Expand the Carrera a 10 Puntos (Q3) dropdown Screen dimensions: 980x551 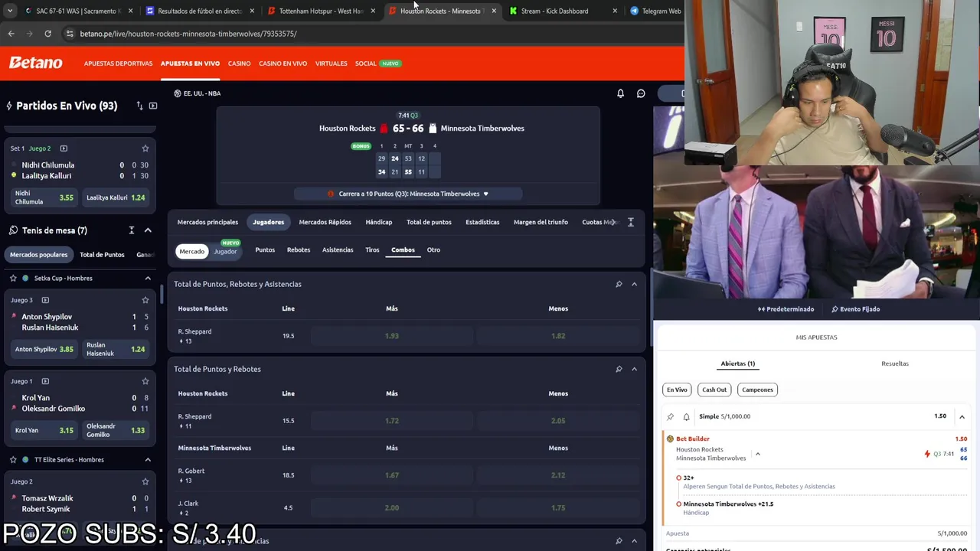coord(408,194)
